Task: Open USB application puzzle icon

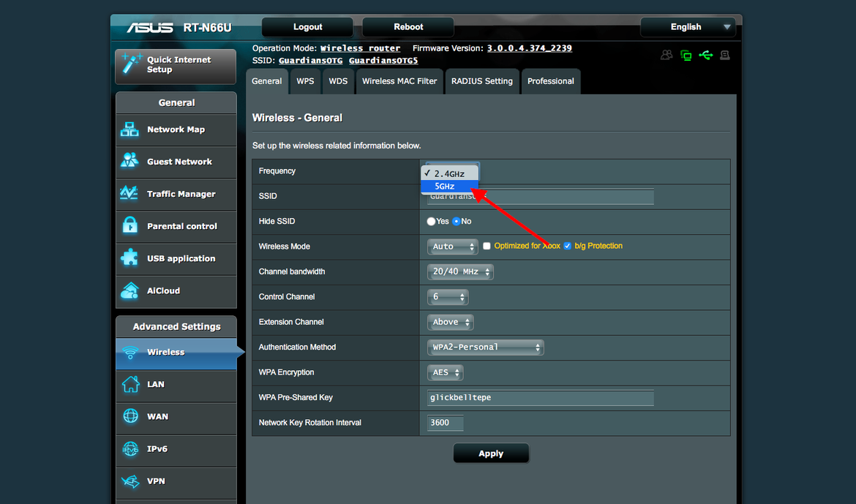Action: [x=129, y=257]
